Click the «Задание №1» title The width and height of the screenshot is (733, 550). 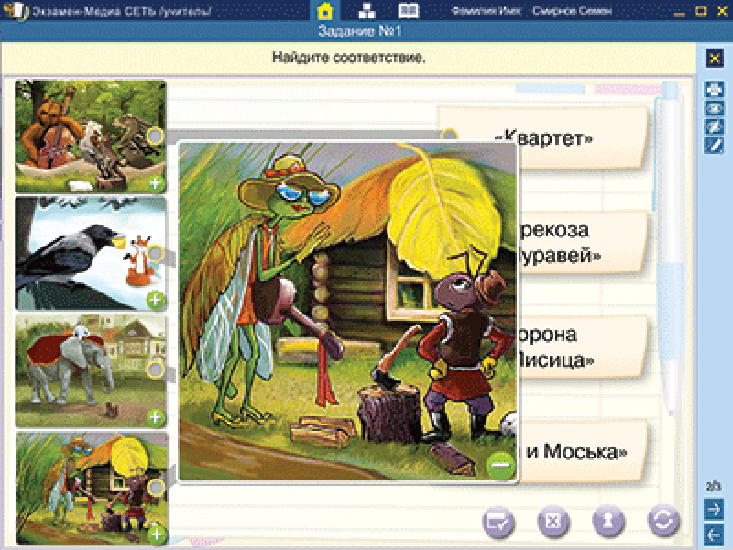[360, 31]
